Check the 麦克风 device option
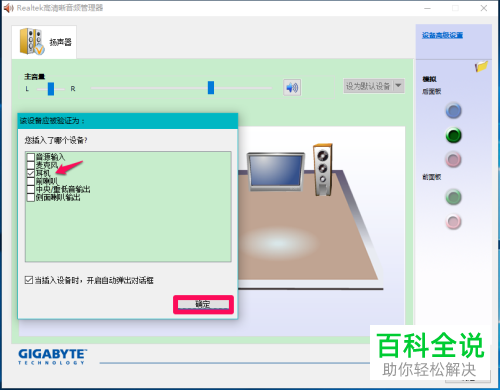 [x=31, y=165]
